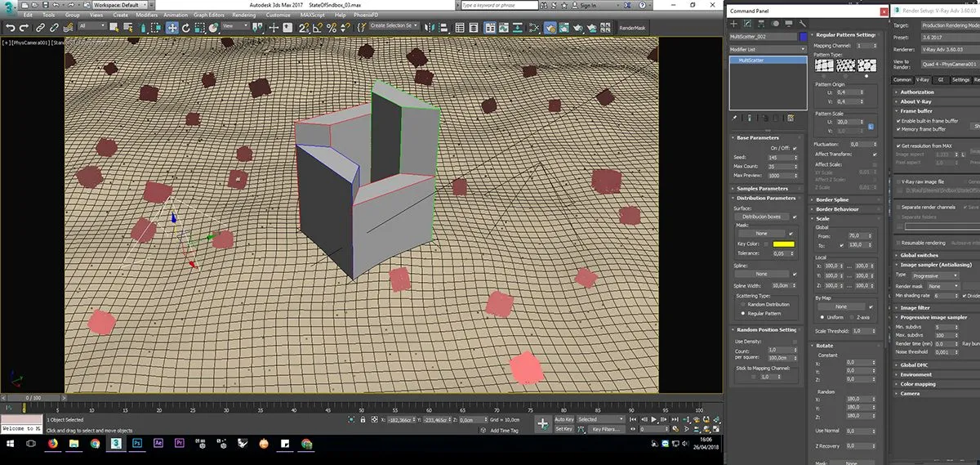
Task: Switch to the V-Ray tab
Action: click(x=922, y=79)
